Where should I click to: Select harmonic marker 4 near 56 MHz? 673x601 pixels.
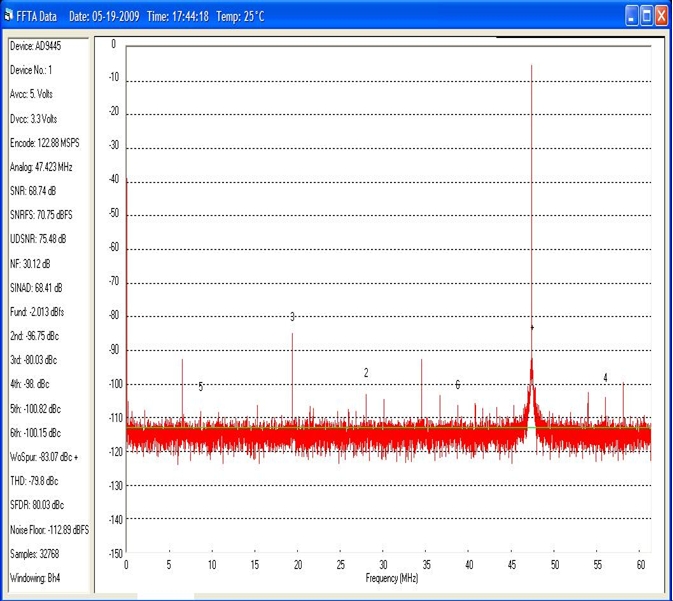[x=605, y=377]
